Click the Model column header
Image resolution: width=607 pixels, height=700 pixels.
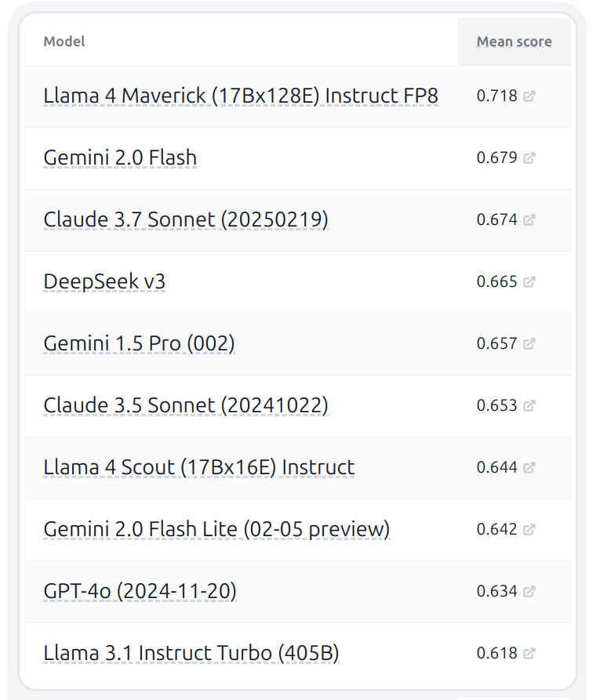[64, 42]
